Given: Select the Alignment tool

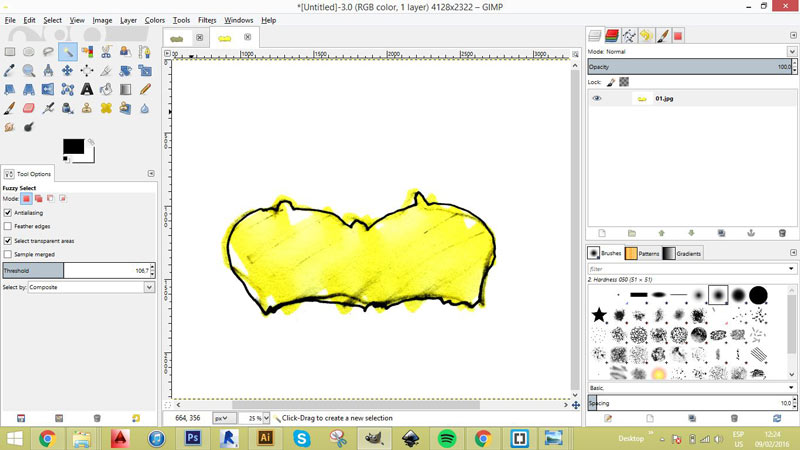Looking at the screenshot, I should click(x=87, y=70).
